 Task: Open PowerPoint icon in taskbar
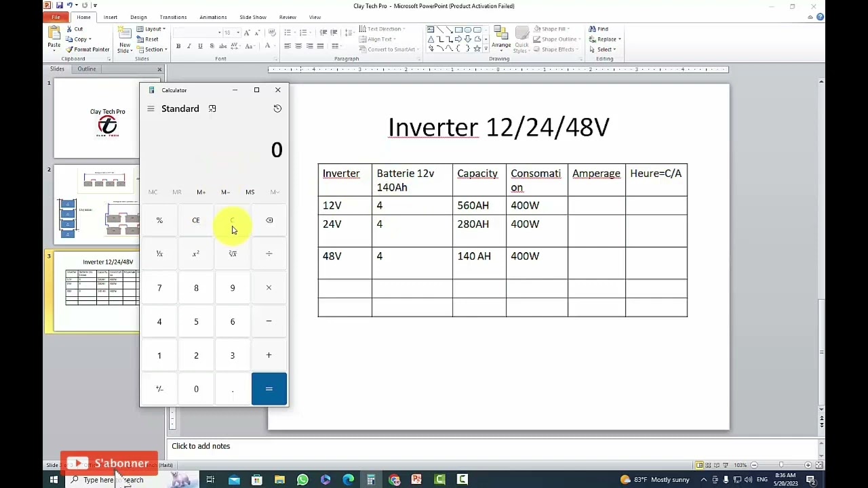(x=417, y=480)
